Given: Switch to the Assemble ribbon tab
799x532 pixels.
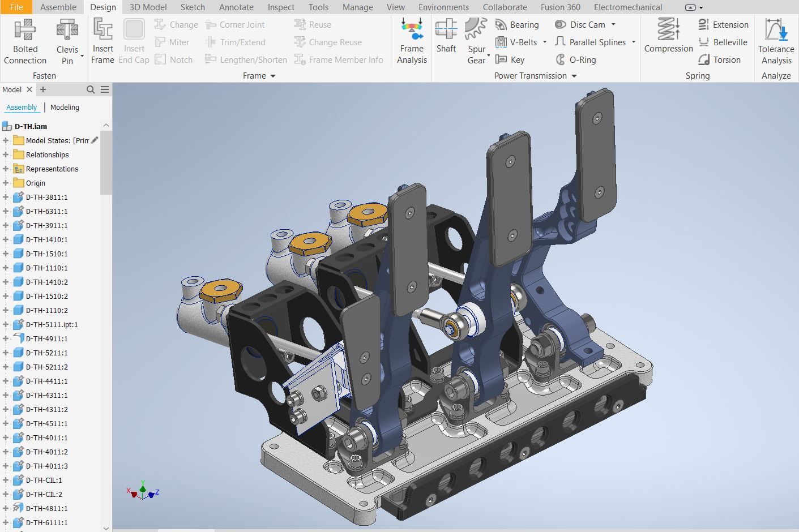Looking at the screenshot, I should point(58,7).
